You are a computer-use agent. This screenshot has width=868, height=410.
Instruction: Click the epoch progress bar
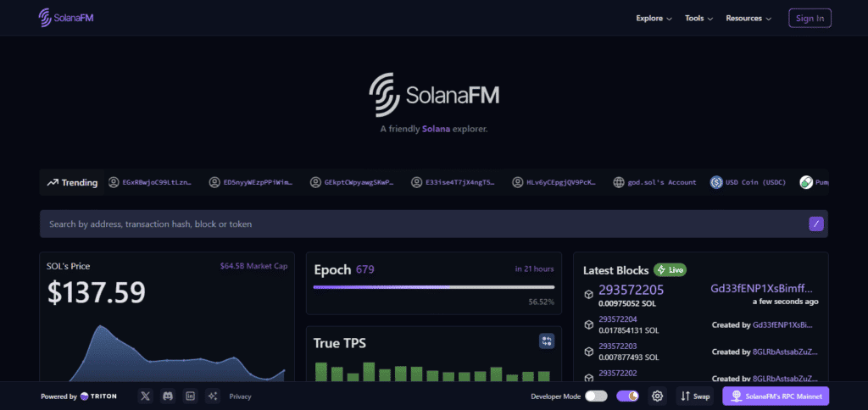[433, 287]
